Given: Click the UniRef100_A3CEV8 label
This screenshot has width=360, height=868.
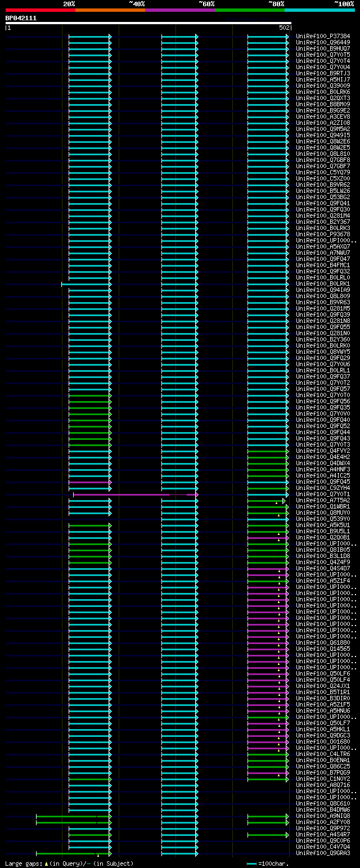Looking at the screenshot, I should (323, 116).
